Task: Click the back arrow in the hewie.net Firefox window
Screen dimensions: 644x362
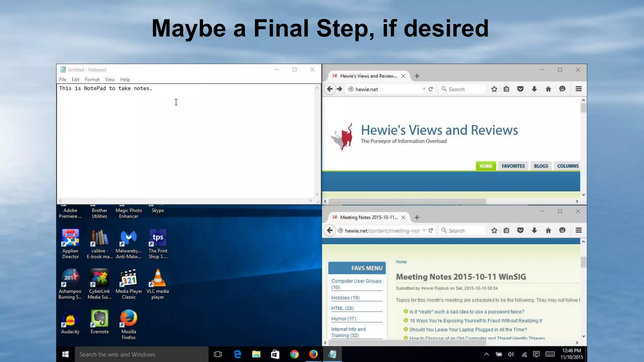Action: pos(330,89)
